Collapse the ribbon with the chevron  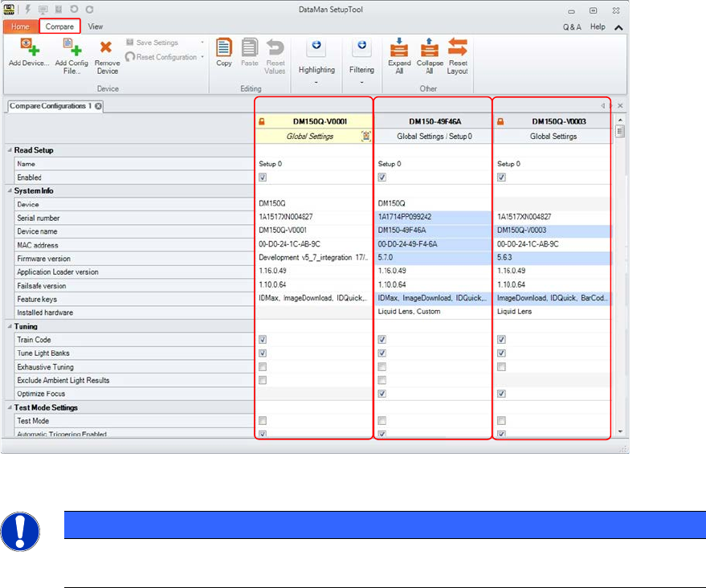618,27
